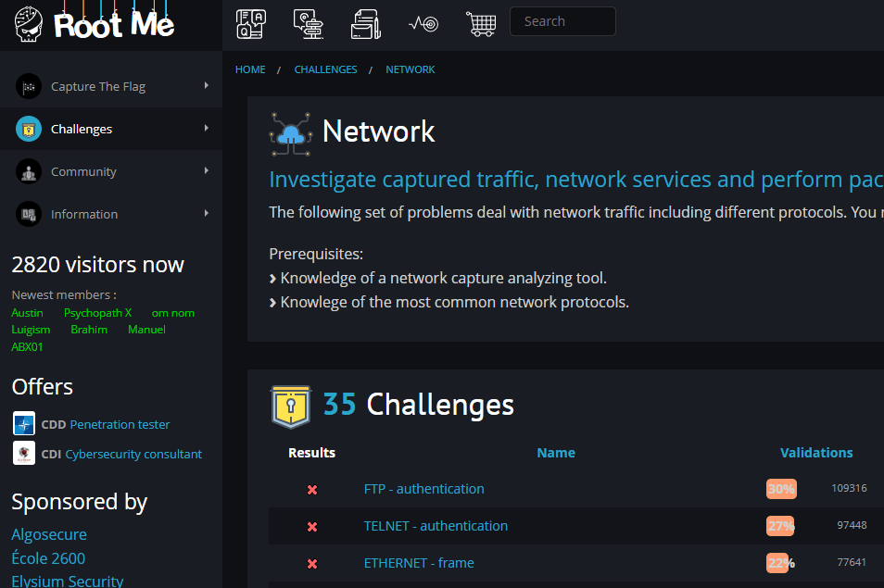Screen dimensions: 884x588
Task: Click the Root Me title text
Action: pyautogui.click(x=114, y=25)
